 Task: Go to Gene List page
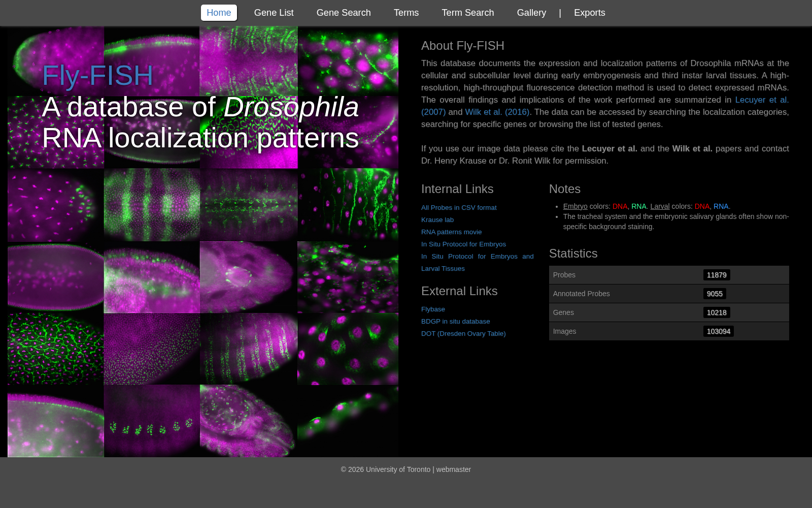(x=274, y=13)
